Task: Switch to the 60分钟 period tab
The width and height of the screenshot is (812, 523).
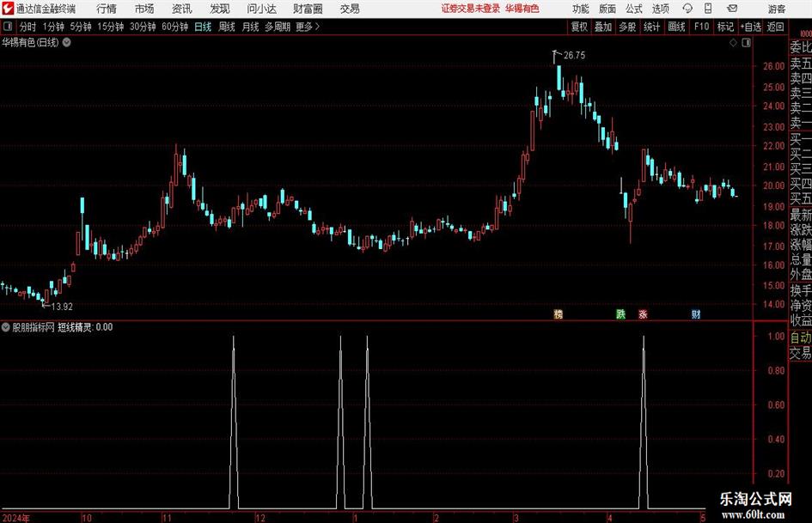Action: pos(174,27)
